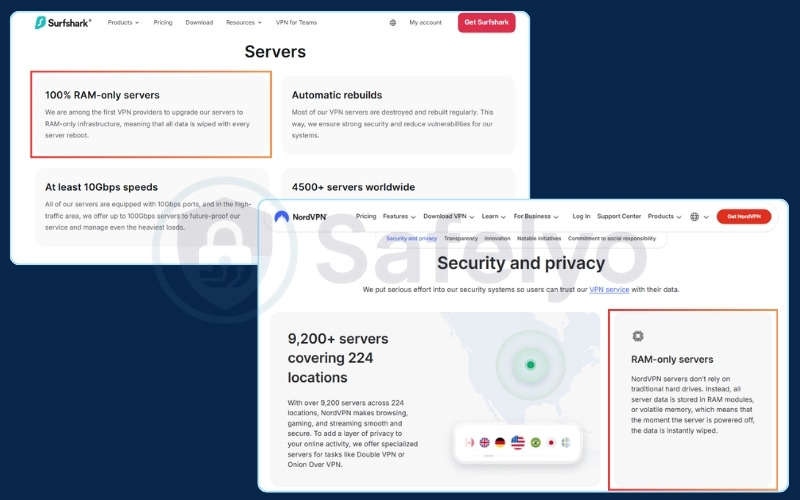Expand Surfshark Resources menu

click(x=243, y=22)
